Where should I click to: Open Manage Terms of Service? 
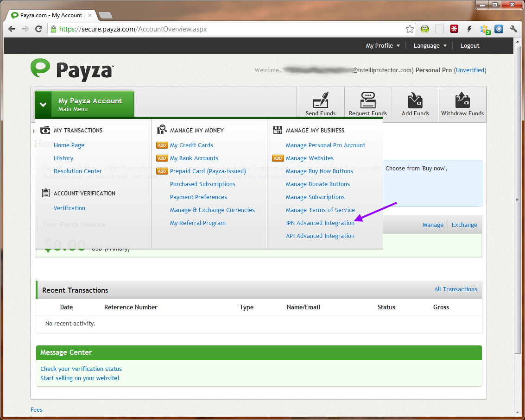click(320, 210)
